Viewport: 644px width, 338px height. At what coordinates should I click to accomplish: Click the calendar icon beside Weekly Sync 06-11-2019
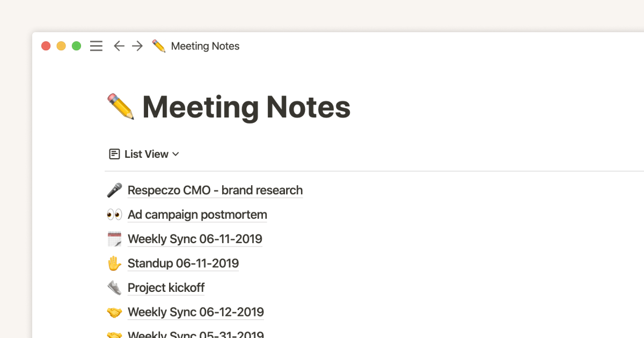point(114,239)
